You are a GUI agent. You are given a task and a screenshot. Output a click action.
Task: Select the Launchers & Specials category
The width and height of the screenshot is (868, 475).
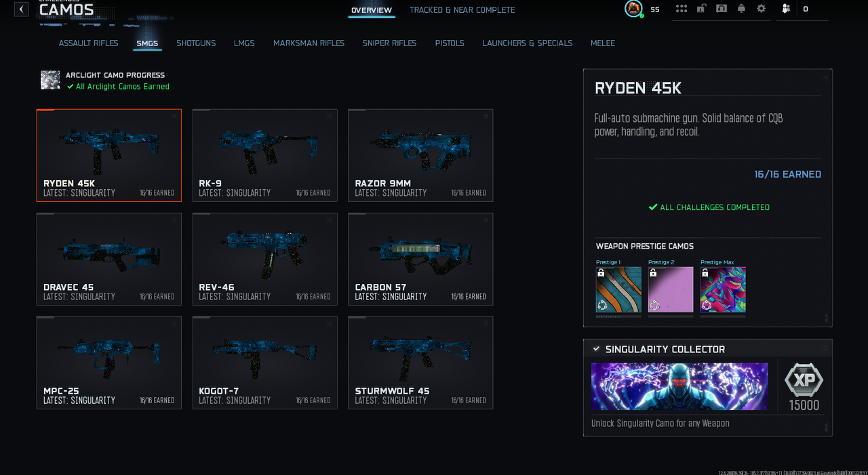click(x=528, y=43)
